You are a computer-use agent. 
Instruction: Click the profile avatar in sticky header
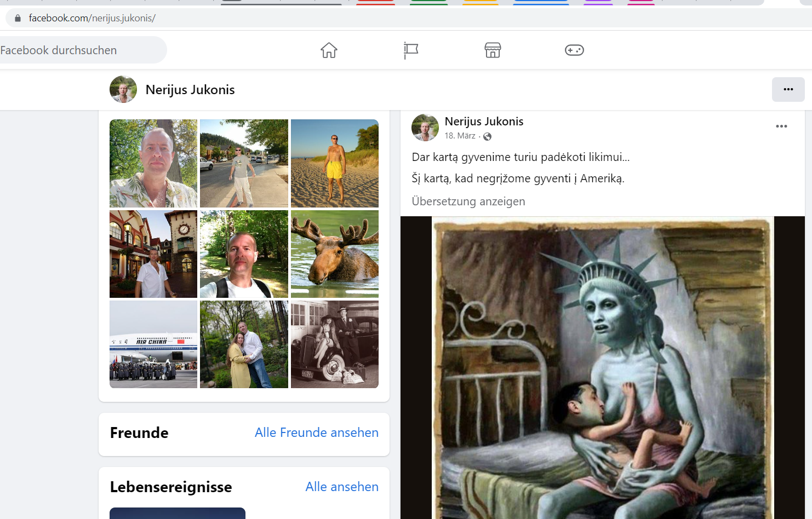point(123,89)
